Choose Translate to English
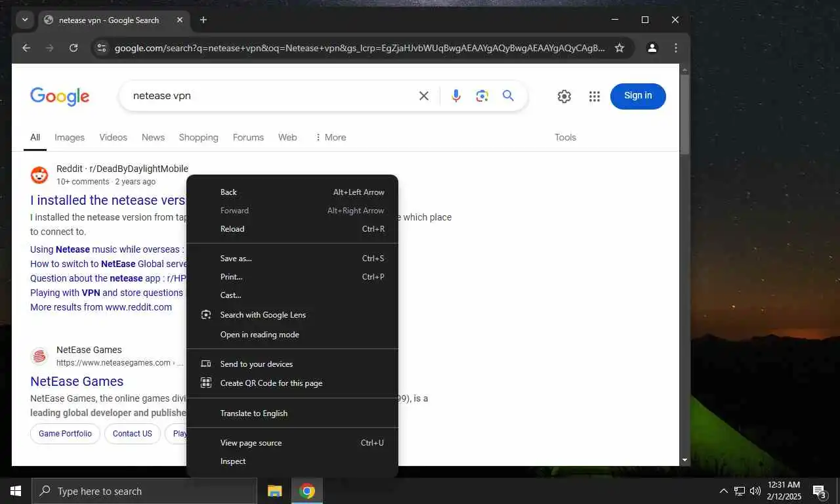This screenshot has width=840, height=504. (x=293, y=413)
